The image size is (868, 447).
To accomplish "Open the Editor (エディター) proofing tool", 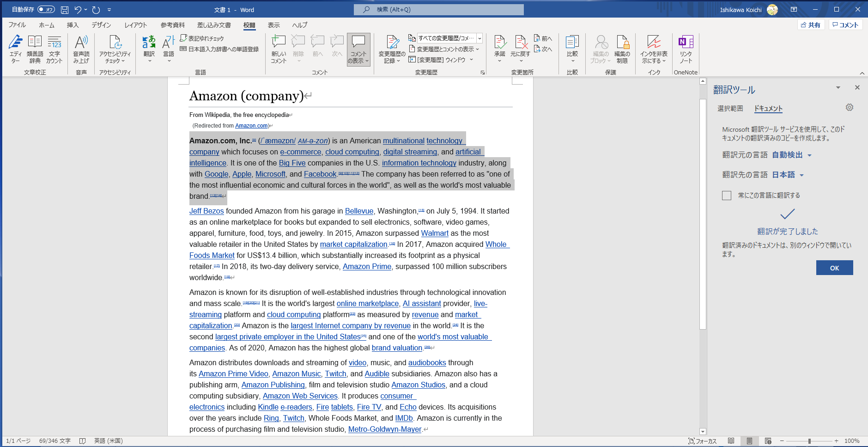I will point(15,49).
